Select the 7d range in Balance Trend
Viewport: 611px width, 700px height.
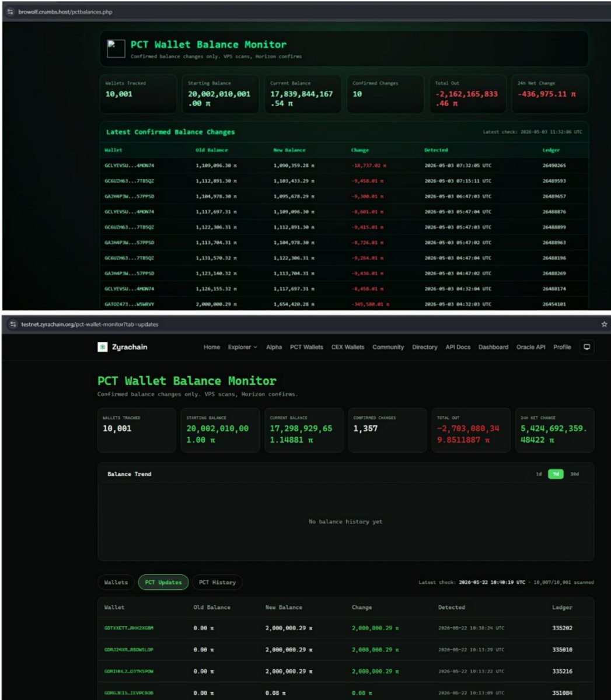556,474
